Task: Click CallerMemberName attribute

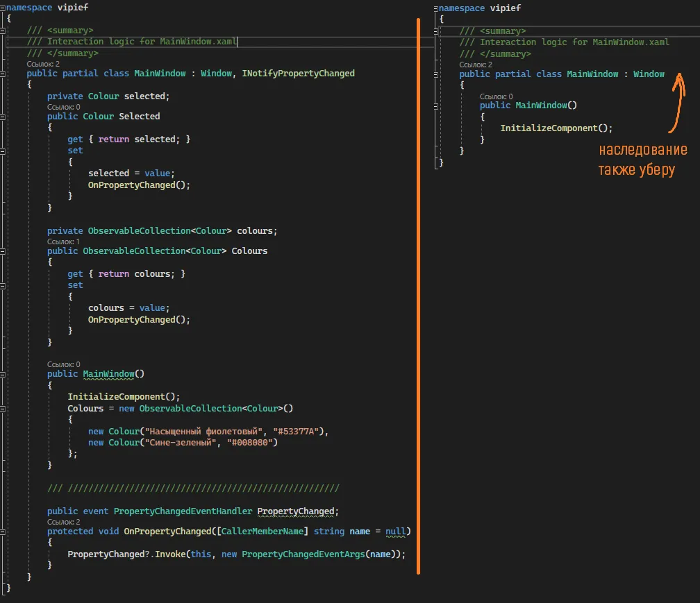Action: point(262,532)
